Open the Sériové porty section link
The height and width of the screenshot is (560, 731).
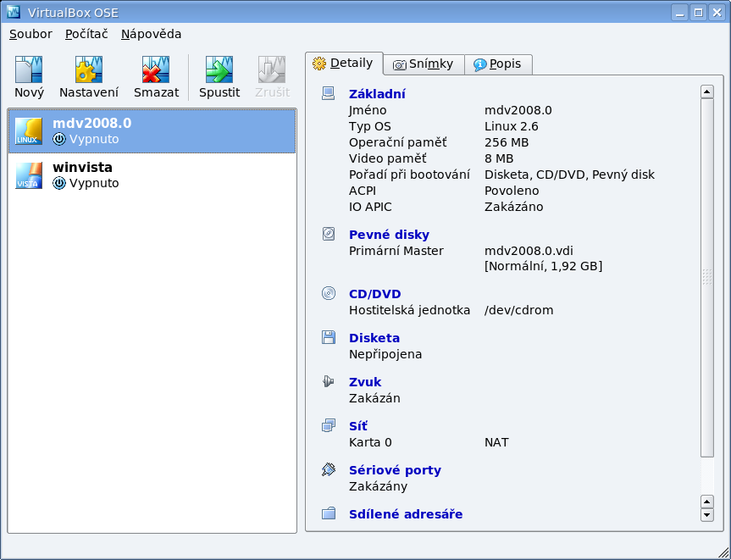[x=395, y=470]
